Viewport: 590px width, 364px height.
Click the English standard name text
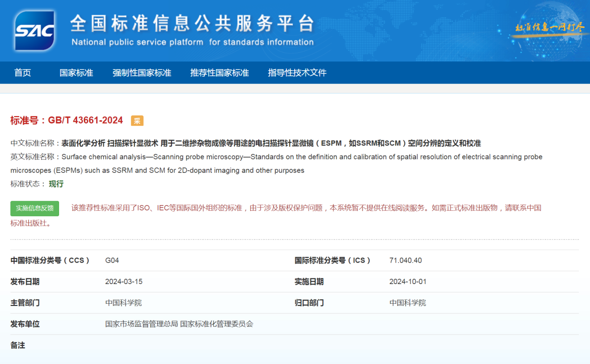tap(301, 157)
